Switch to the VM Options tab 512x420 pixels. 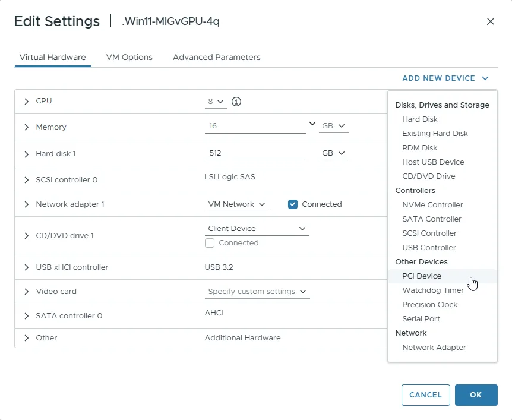[x=129, y=57]
